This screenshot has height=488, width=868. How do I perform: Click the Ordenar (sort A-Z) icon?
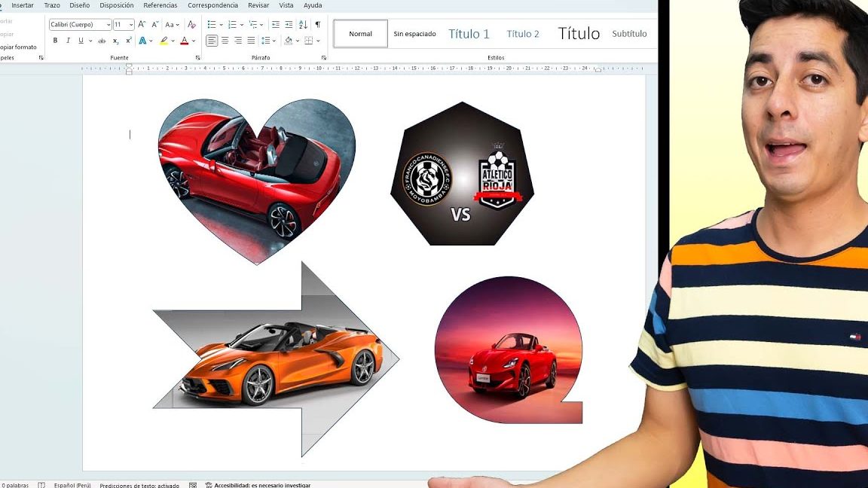coord(303,25)
